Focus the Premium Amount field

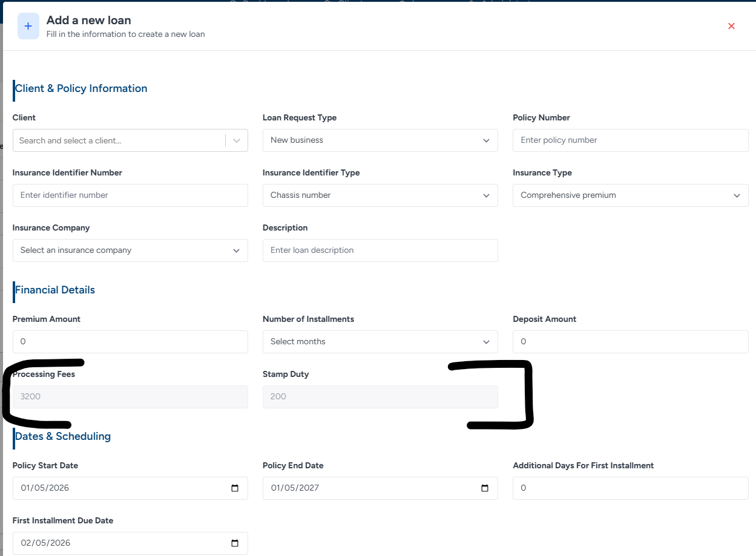130,342
